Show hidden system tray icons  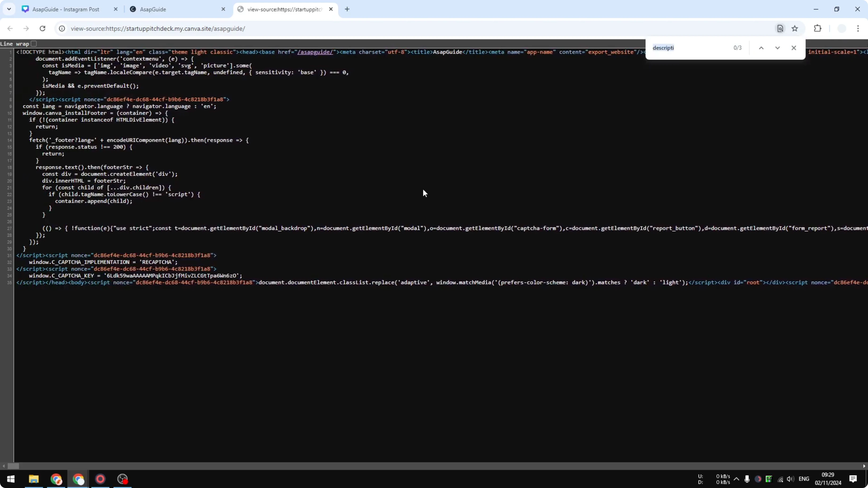(x=736, y=479)
